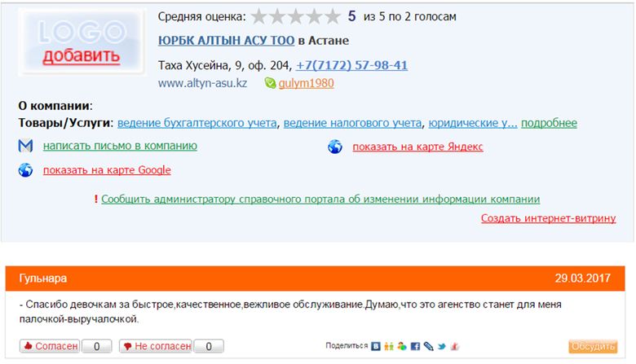The image size is (636, 364).
Task: Share review on Odnoklassniki
Action: pos(389,347)
